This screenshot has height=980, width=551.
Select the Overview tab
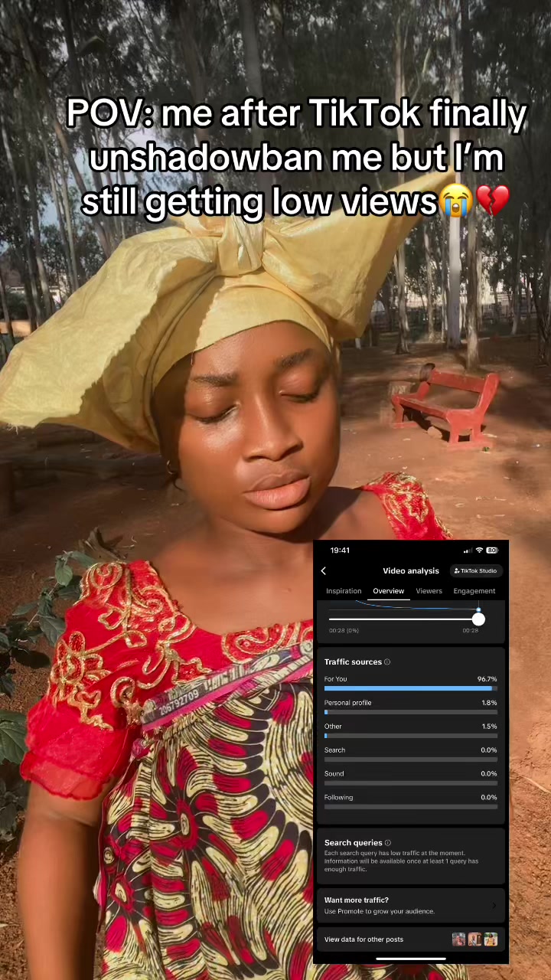coord(389,591)
